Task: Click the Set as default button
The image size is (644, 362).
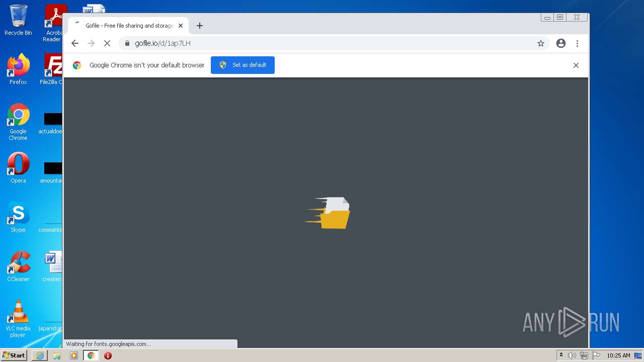Action: point(243,65)
